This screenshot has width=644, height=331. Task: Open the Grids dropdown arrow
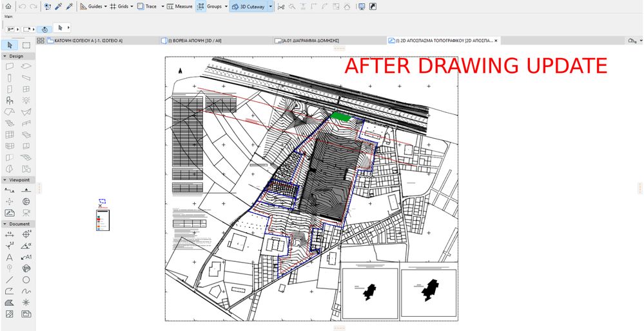click(x=132, y=6)
